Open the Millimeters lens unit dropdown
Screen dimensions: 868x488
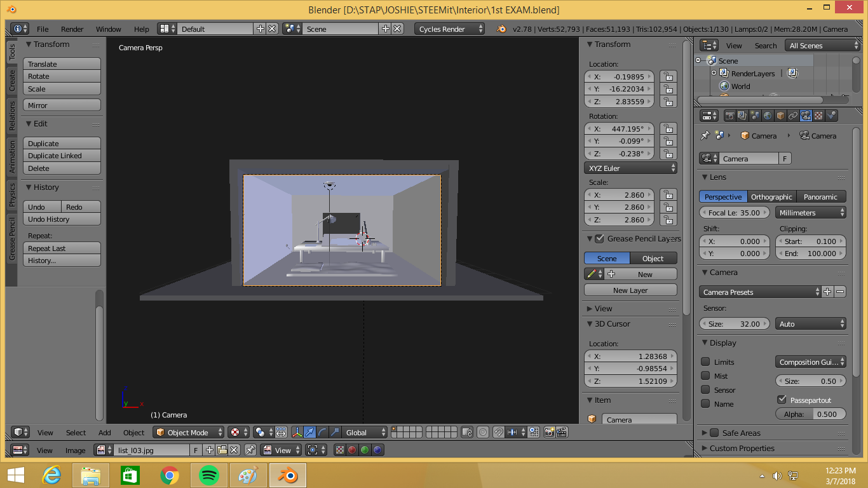coord(811,212)
